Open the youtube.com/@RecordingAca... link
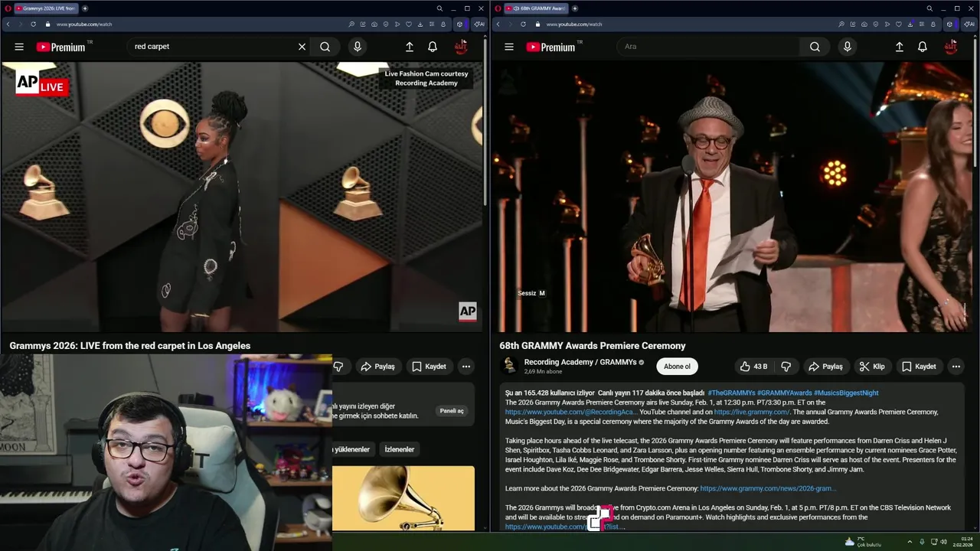 571,412
